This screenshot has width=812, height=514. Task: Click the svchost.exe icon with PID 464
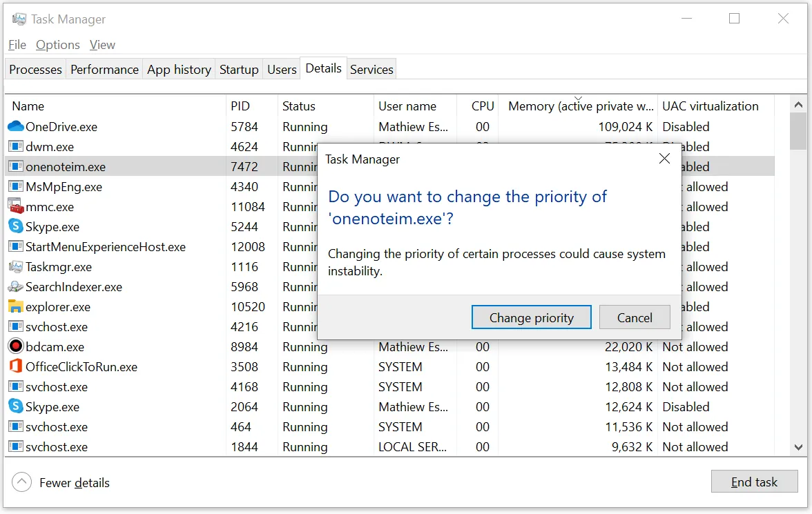coord(16,426)
